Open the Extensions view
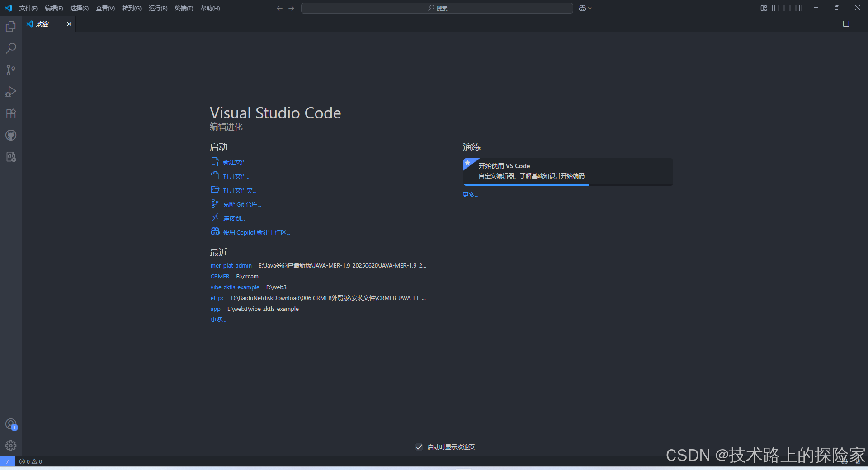Viewport: 868px width, 470px height. coord(11,113)
